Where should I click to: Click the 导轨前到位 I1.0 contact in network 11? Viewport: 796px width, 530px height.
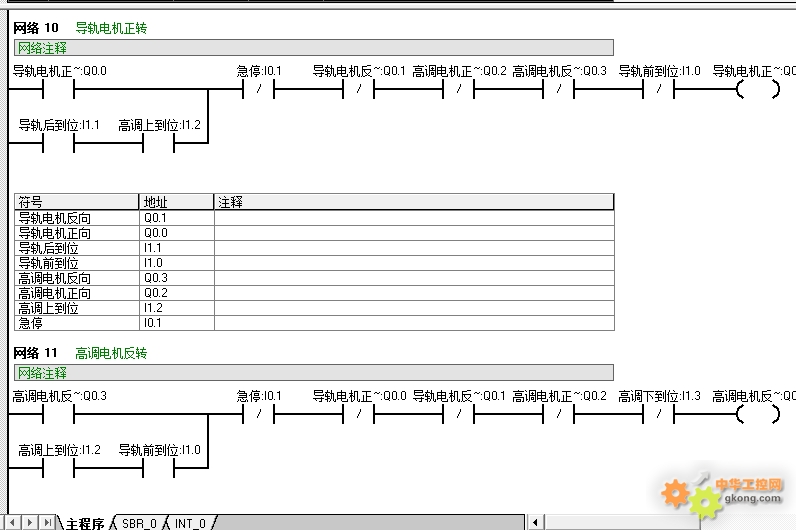pos(158,469)
